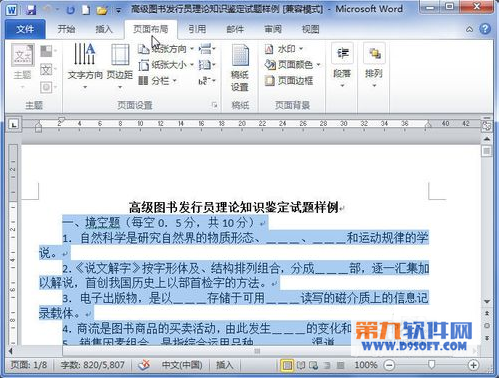Open the 主题 themes gallery

(23, 66)
